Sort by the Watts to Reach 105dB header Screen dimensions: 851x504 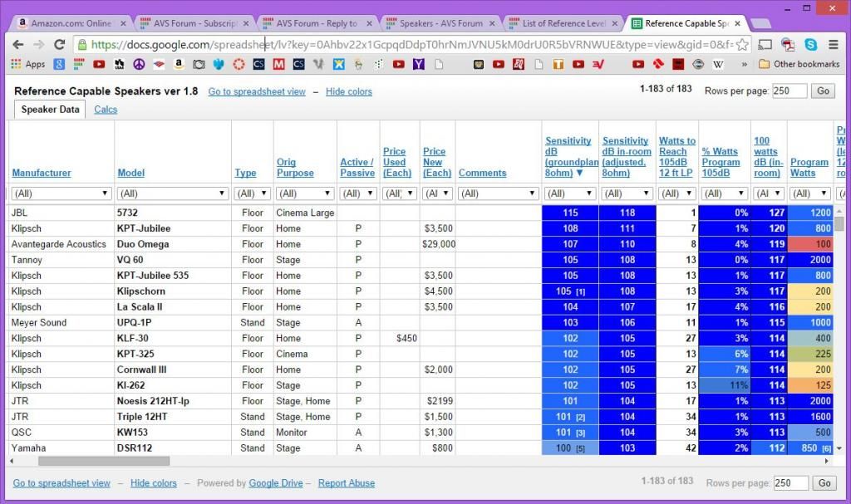pos(676,157)
